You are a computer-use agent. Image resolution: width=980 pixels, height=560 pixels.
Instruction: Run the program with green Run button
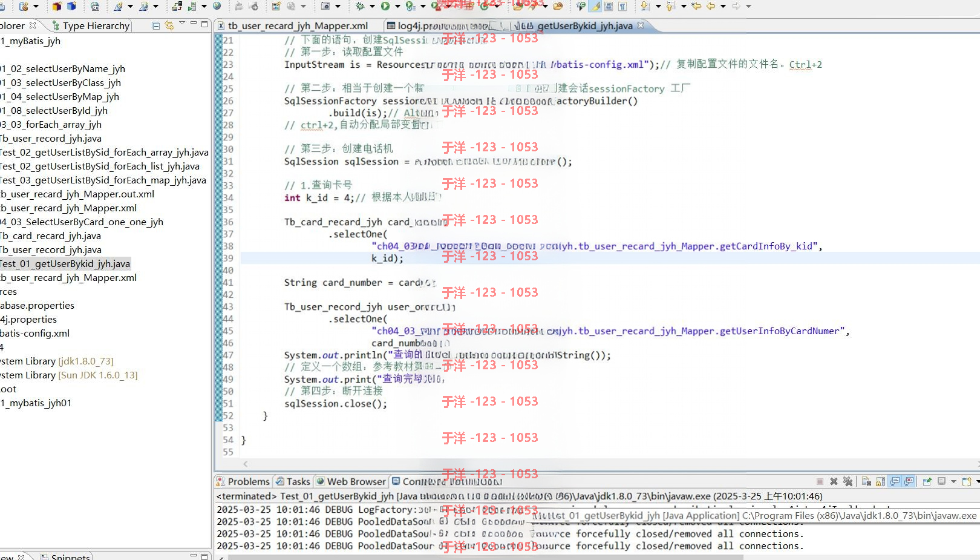385,6
